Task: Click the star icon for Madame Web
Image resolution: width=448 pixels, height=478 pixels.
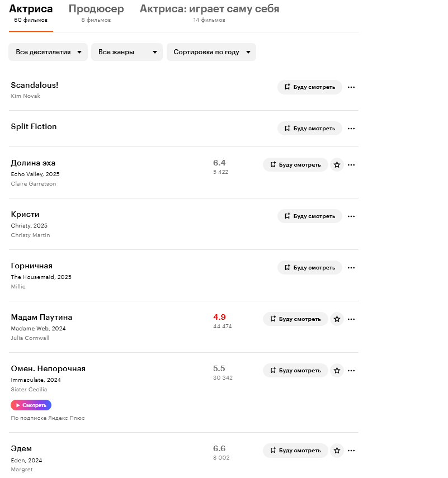Action: coord(337,319)
